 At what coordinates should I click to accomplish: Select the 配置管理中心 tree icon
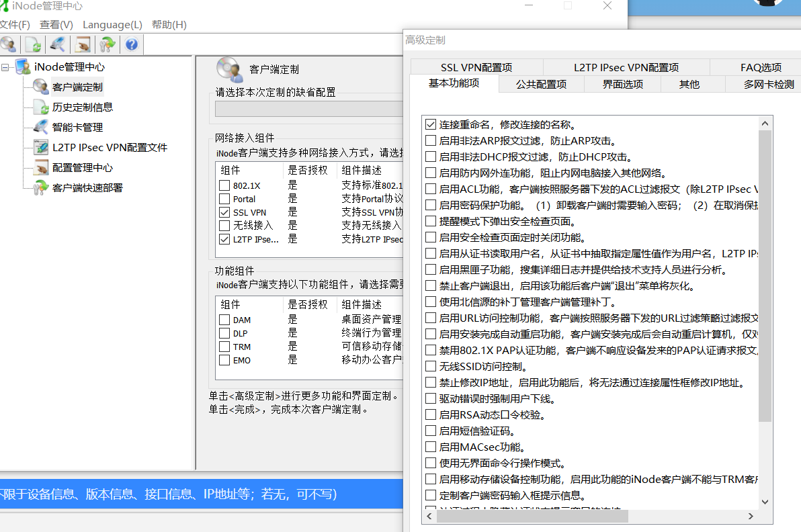pyautogui.click(x=41, y=167)
